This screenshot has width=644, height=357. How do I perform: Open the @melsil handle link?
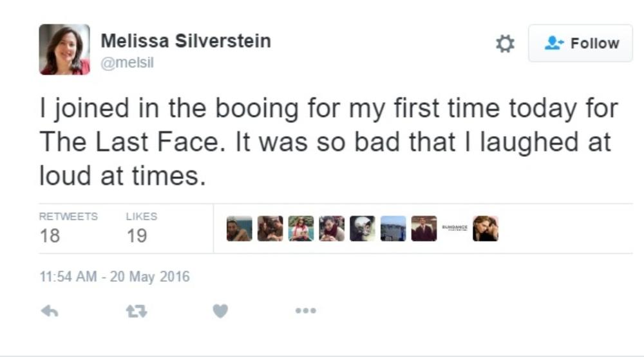pyautogui.click(x=127, y=63)
